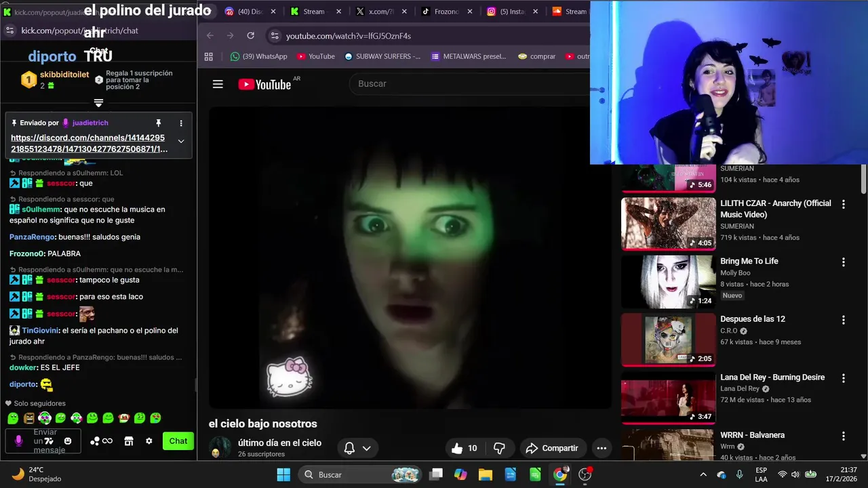Image resolution: width=868 pixels, height=488 pixels.
Task: Reload the YouTube page
Action: (250, 35)
